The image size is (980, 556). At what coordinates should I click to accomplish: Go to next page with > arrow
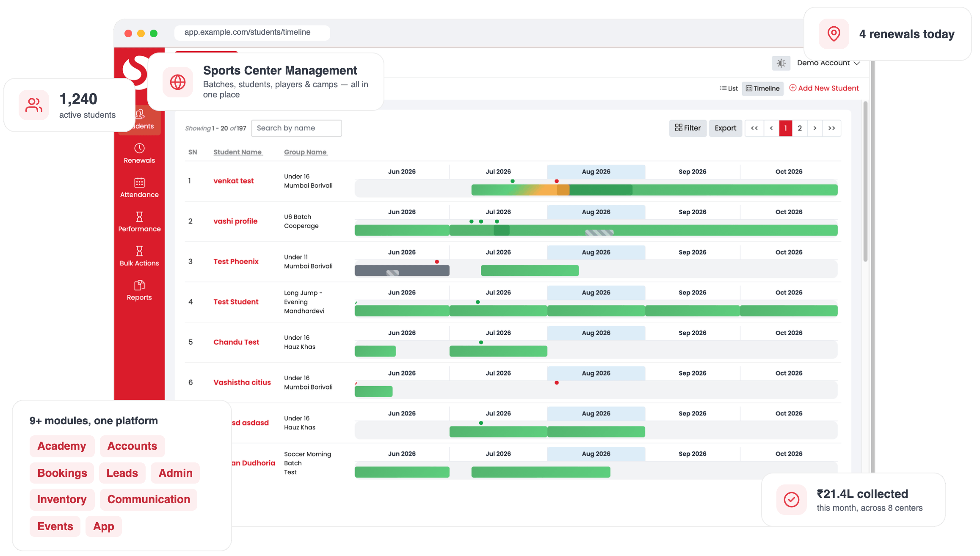click(814, 128)
